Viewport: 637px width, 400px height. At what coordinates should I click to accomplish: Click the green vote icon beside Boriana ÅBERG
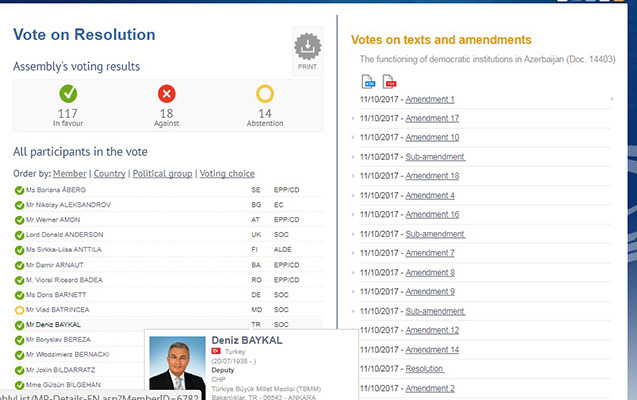pyautogui.click(x=19, y=190)
